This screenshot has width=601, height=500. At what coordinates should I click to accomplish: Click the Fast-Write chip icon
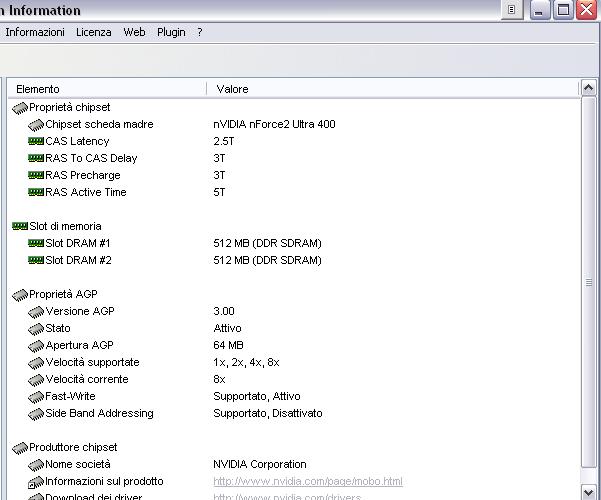point(36,397)
